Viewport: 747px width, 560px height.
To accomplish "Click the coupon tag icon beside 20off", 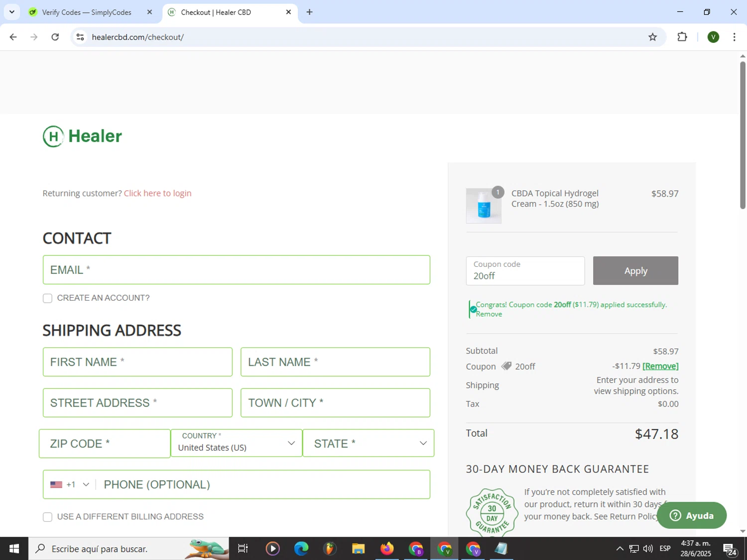I will coord(506,366).
